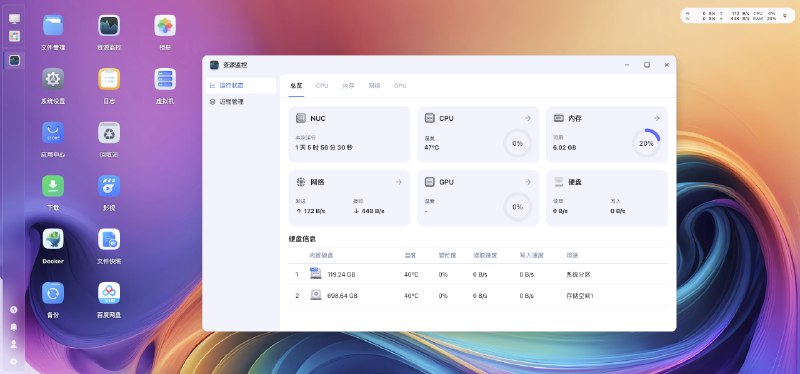This screenshot has height=374, width=800.
Task: Minimize the resource monitor window
Action: (x=627, y=65)
